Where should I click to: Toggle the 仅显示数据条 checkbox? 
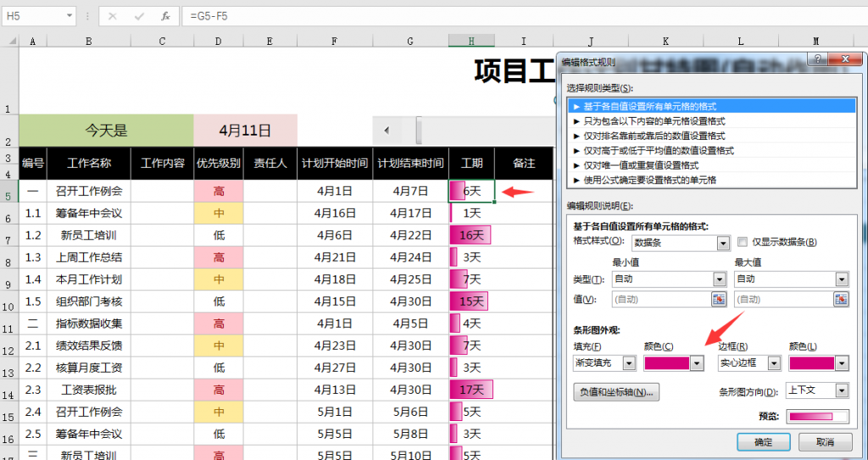coord(743,242)
